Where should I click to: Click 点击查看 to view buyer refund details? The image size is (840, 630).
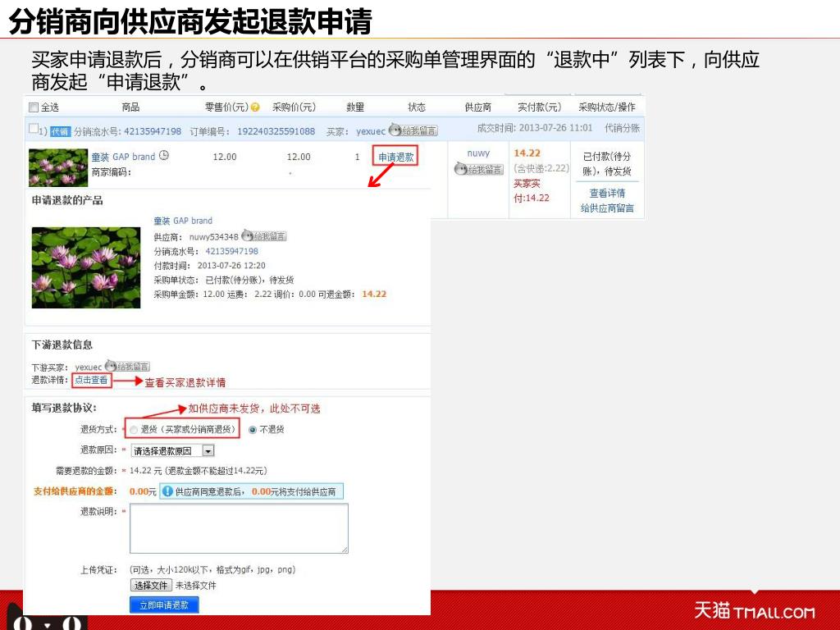pyautogui.click(x=91, y=381)
